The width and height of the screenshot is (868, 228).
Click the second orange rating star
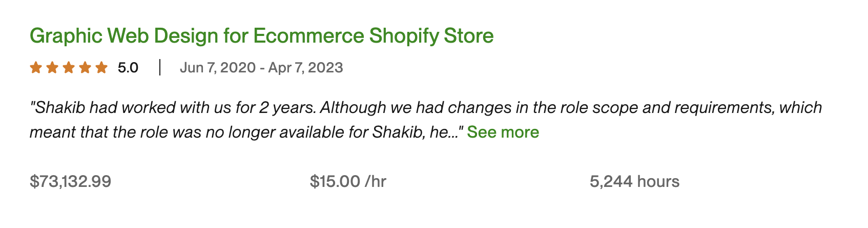tap(52, 67)
